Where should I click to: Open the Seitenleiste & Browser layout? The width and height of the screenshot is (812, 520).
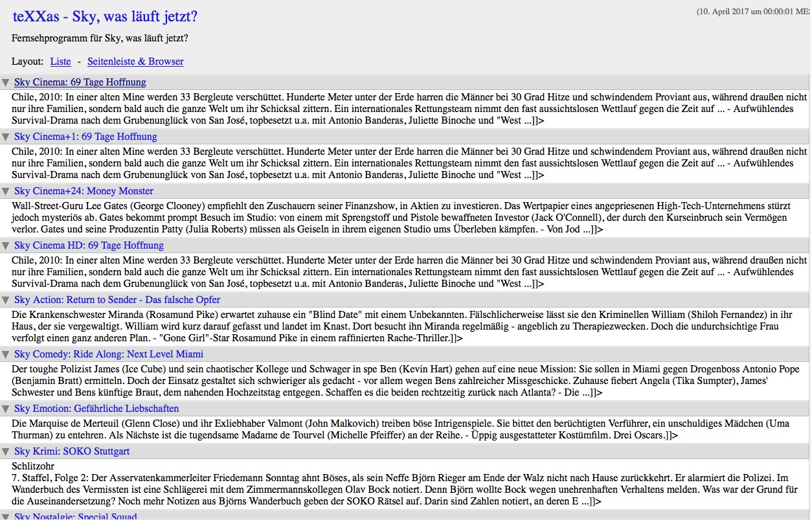tap(135, 62)
